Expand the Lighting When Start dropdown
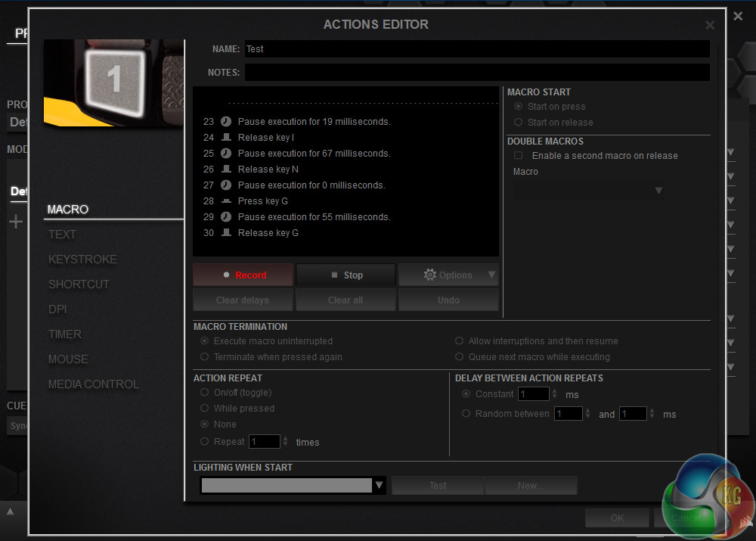 click(380, 486)
